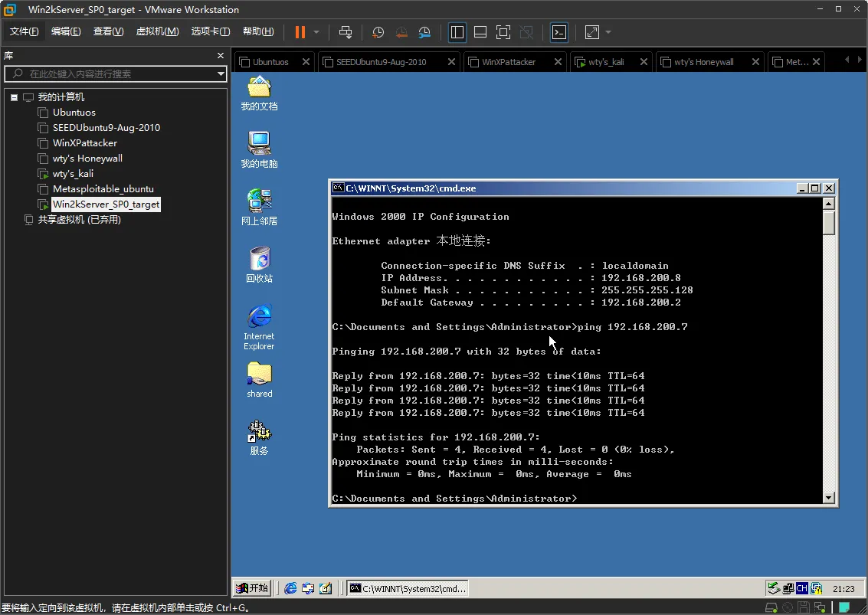868x615 pixels.
Task: Switch to the WinXPattacker tab
Action: coord(509,62)
